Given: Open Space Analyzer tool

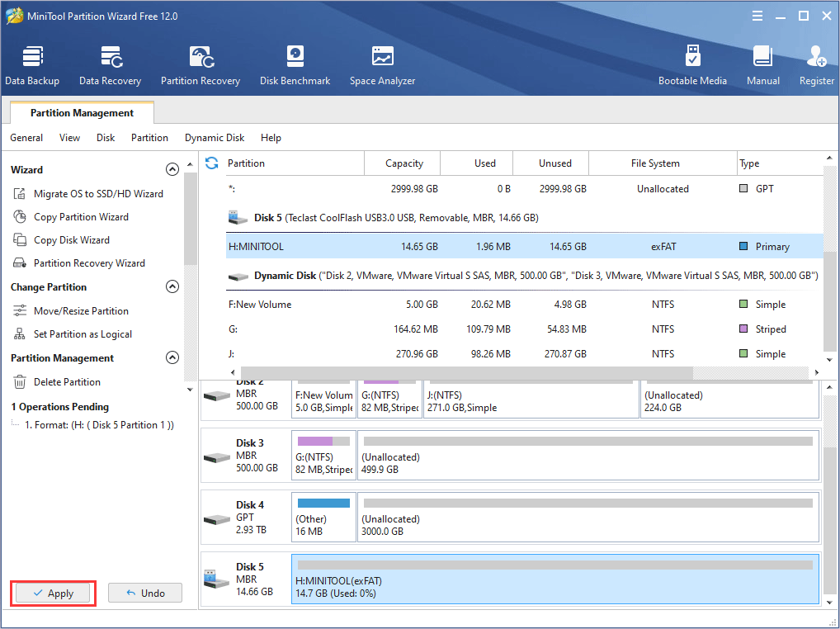Looking at the screenshot, I should point(383,65).
